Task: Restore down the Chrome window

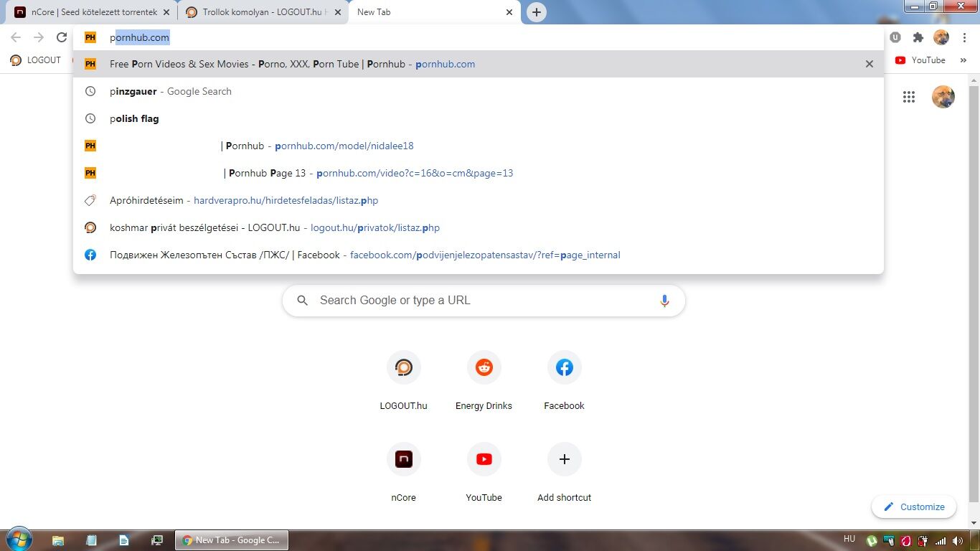Action: pyautogui.click(x=933, y=6)
